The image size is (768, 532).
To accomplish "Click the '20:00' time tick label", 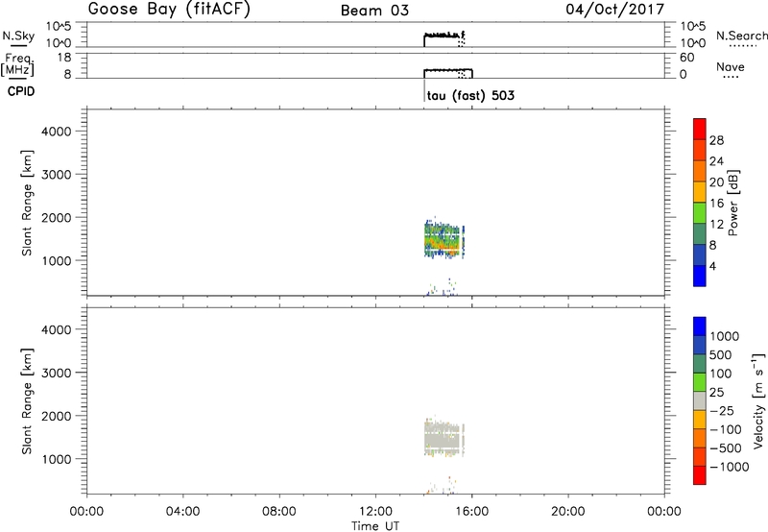I will 568,512.
